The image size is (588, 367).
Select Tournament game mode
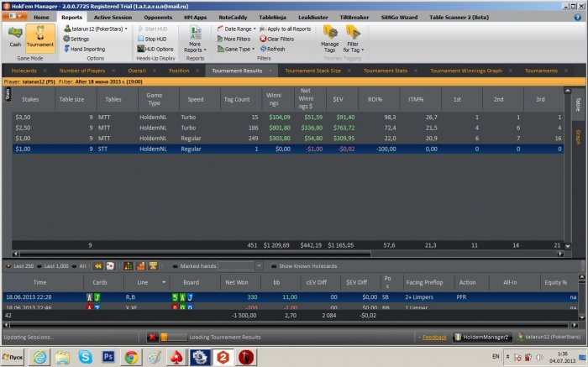(40, 38)
